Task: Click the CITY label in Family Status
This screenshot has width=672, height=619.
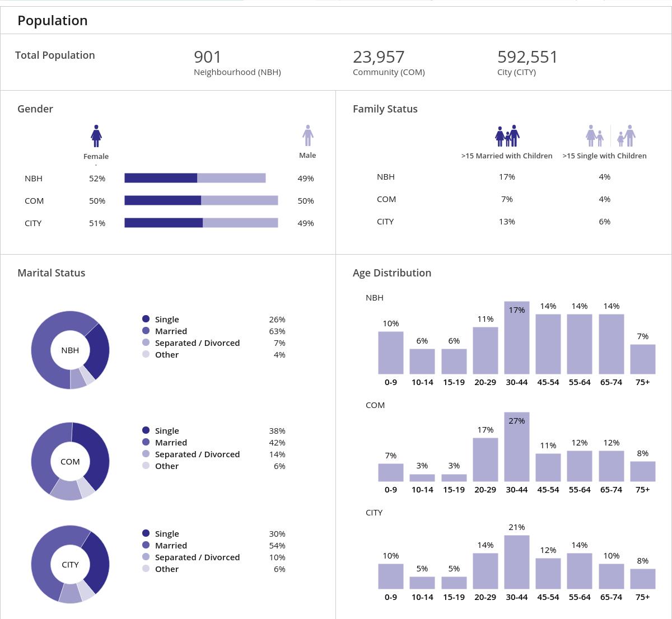Action: 385,222
